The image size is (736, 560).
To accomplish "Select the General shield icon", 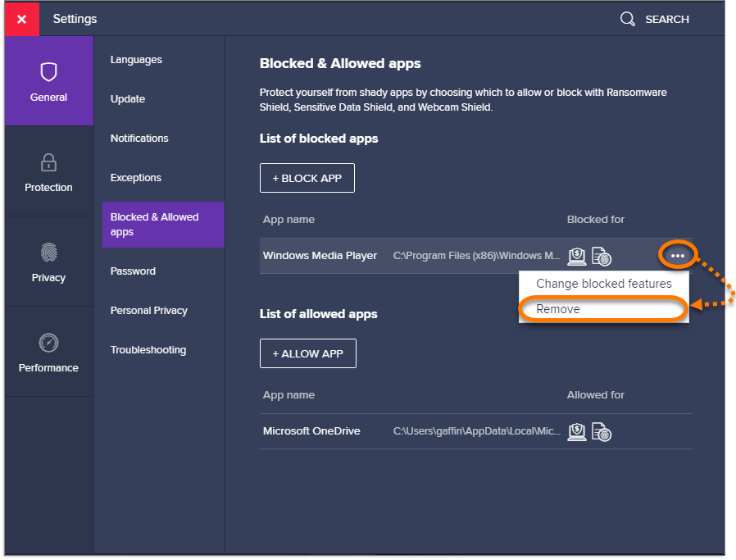I will 49,72.
